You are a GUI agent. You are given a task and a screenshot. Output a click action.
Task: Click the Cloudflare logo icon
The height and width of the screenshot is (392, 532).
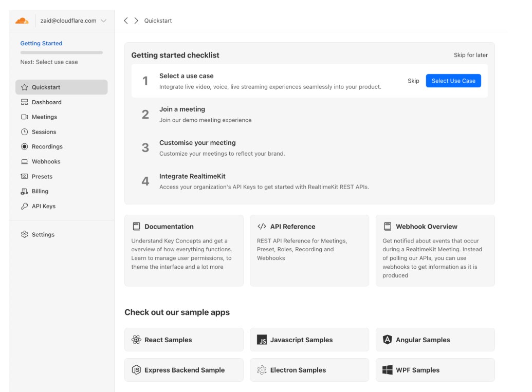coord(22,21)
